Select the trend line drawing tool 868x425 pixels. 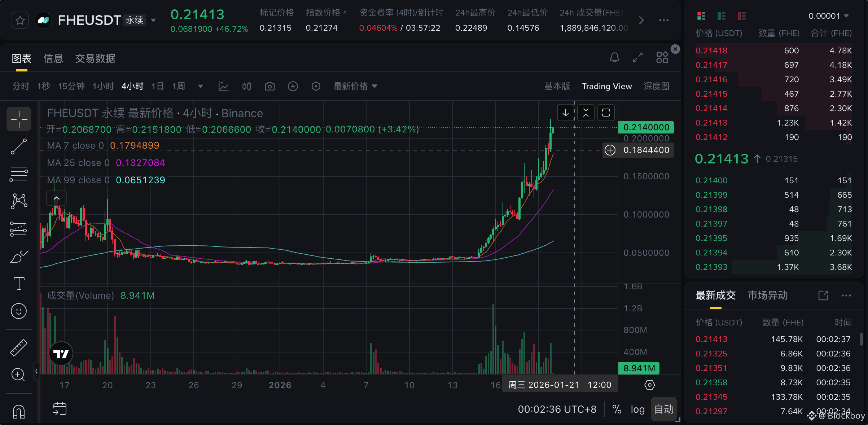pos(19,146)
